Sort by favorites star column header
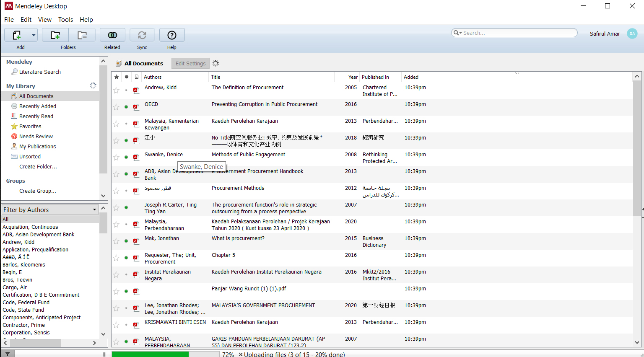644x357 pixels. tap(117, 77)
